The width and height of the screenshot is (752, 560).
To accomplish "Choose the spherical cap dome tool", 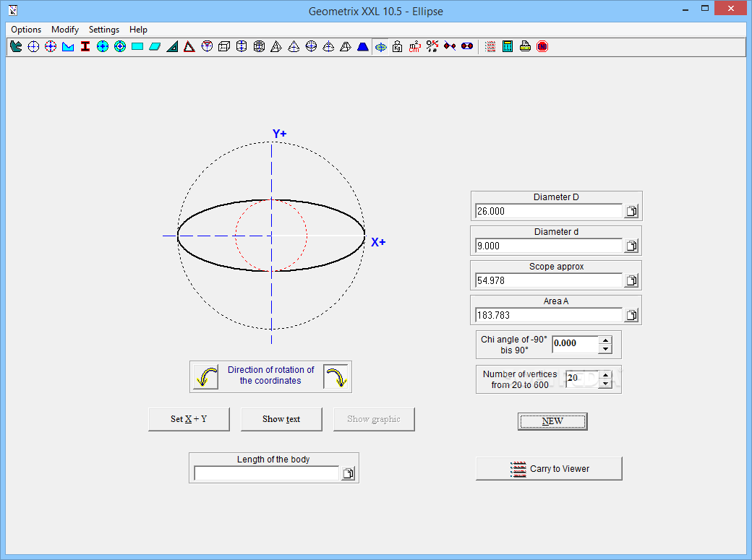I will (328, 46).
